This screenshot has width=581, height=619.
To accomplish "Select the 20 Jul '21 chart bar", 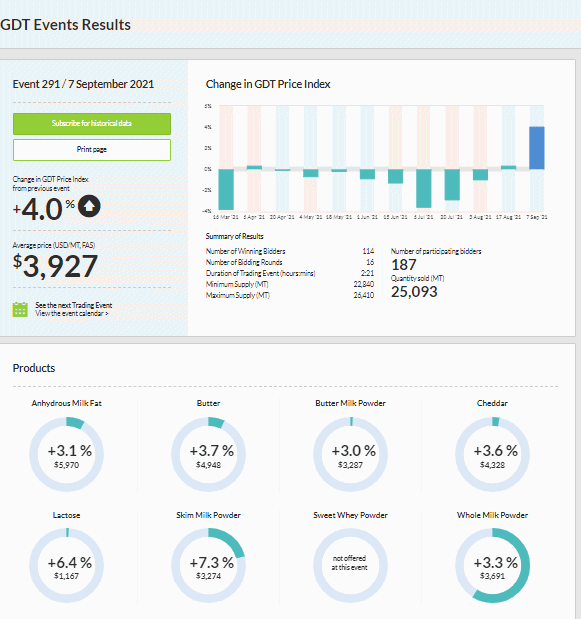I will (x=452, y=185).
